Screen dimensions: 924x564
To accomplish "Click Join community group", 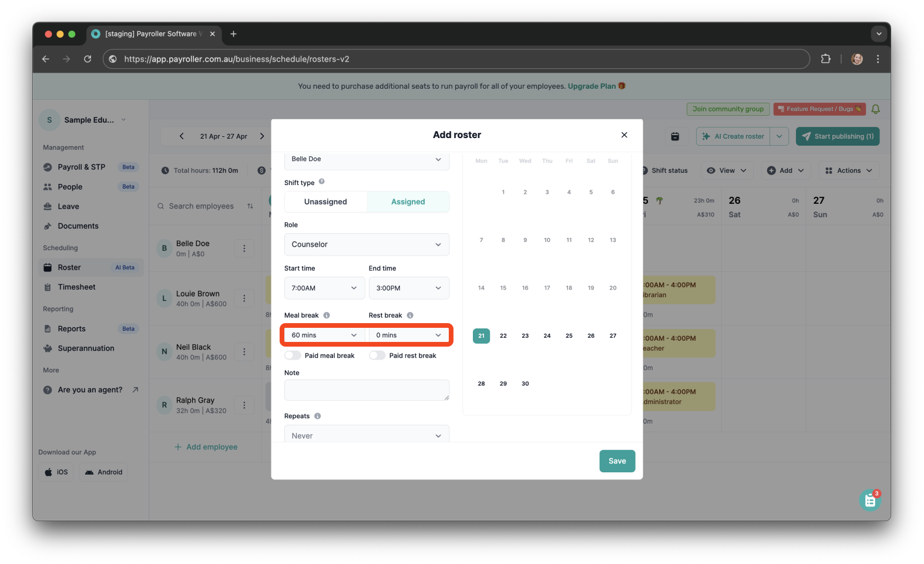I will tap(728, 109).
